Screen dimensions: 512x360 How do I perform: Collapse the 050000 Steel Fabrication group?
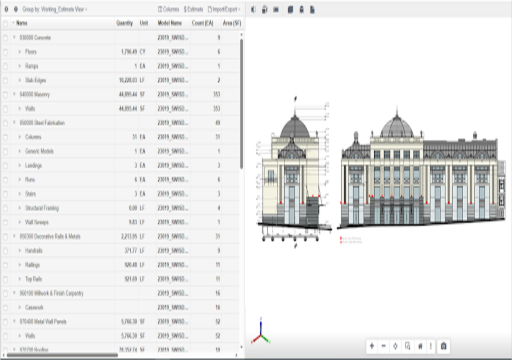tap(14, 123)
